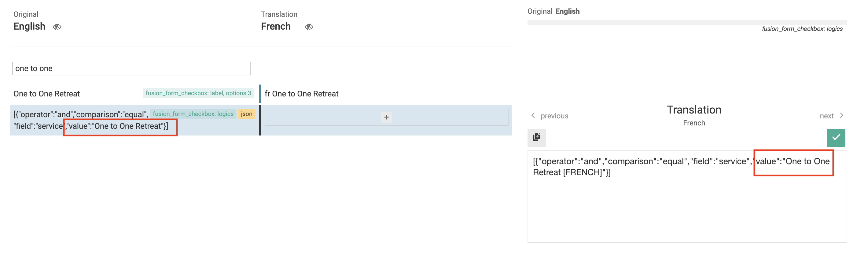Click the right chevron beside next
The image size is (868, 271).
coord(841,115)
